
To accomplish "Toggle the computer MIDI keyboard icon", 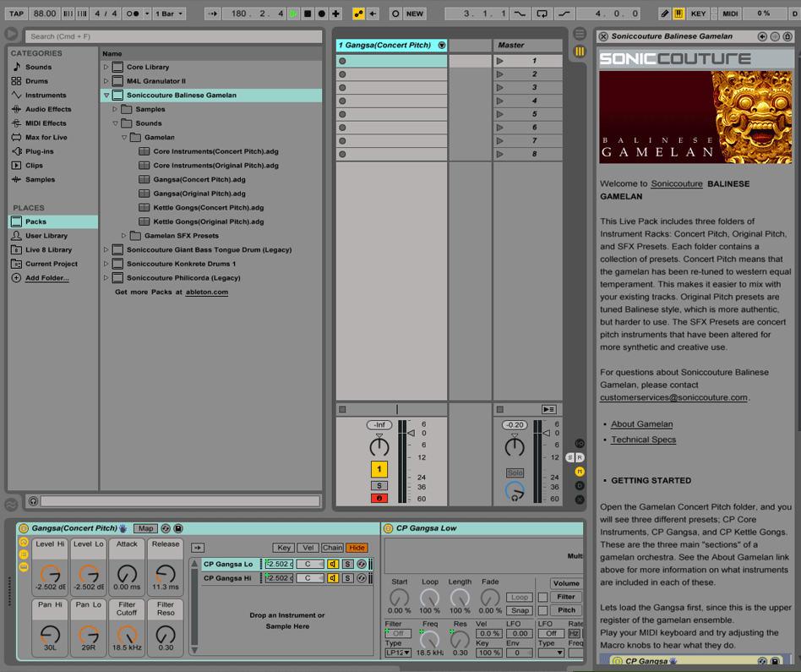I will tap(678, 14).
